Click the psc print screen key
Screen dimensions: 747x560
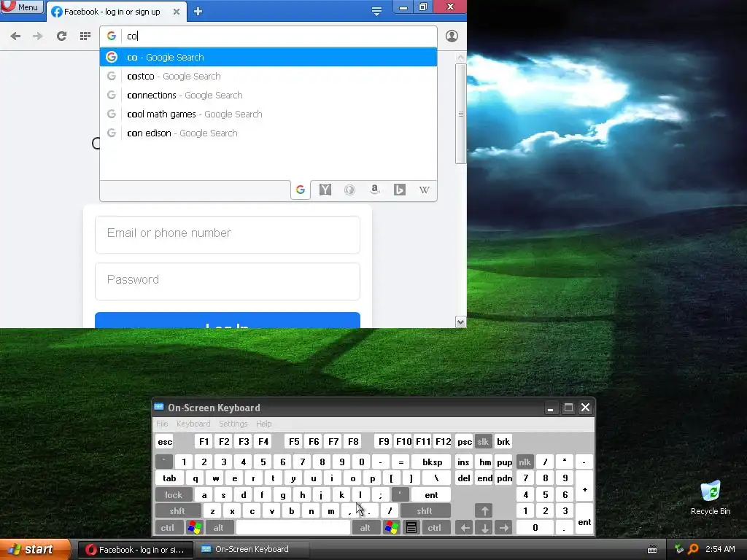pos(465,442)
